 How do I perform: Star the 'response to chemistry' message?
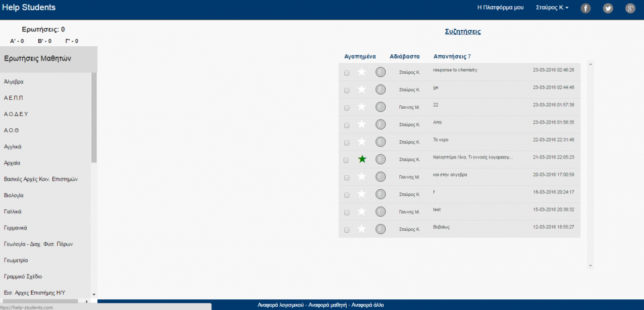362,72
